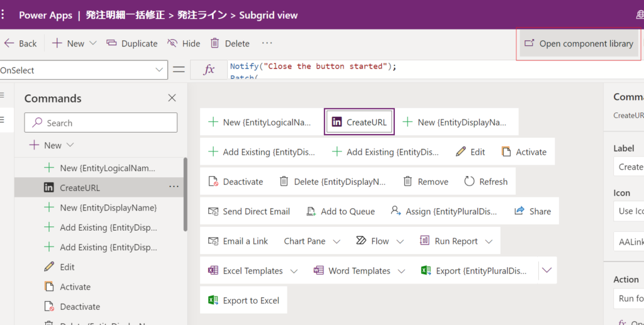Close the Commands panel

172,98
